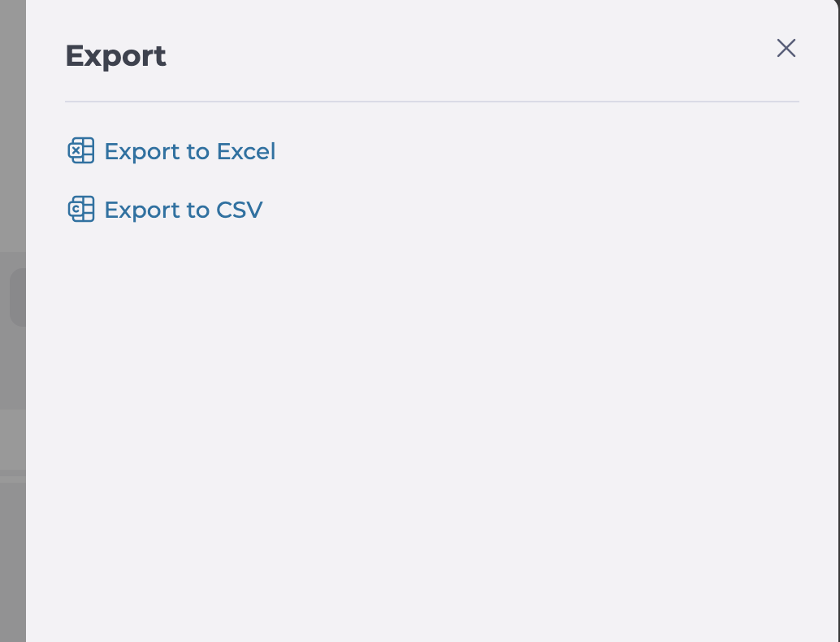This screenshot has height=642, width=840.
Task: Choose the CSV export option
Action: [x=165, y=210]
